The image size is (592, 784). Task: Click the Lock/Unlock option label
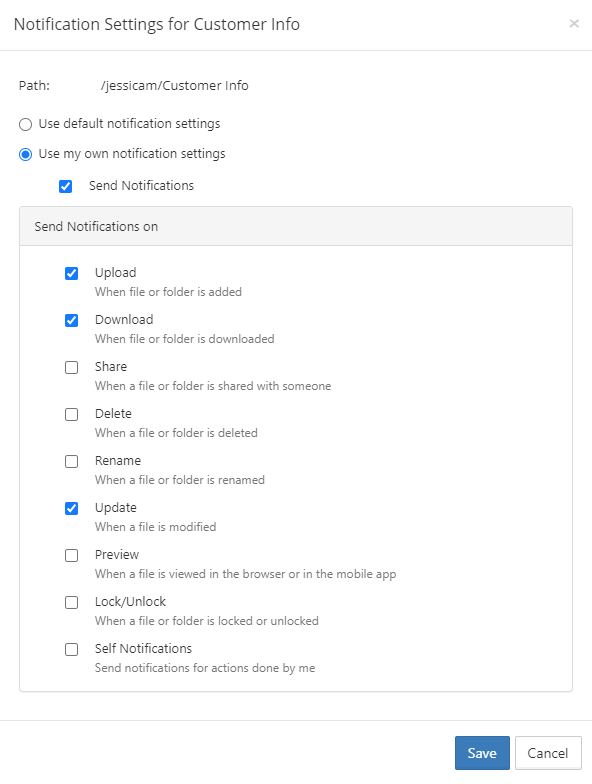[x=130, y=602]
